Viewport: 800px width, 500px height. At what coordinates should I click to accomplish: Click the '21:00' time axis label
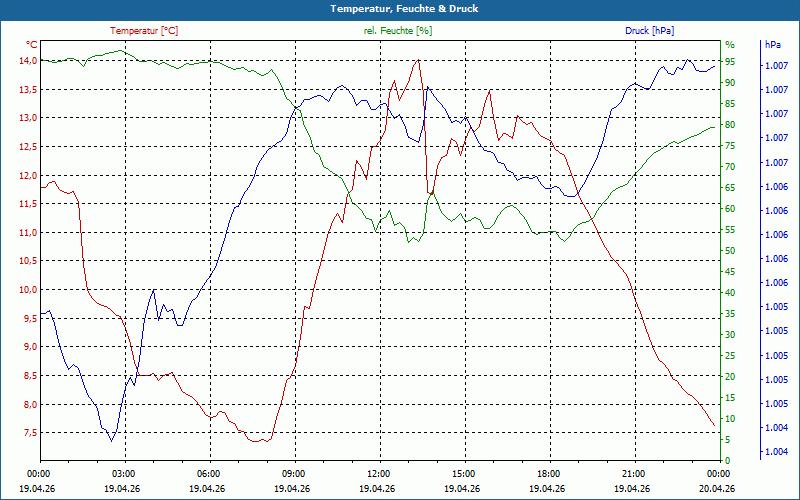pyautogui.click(x=633, y=473)
